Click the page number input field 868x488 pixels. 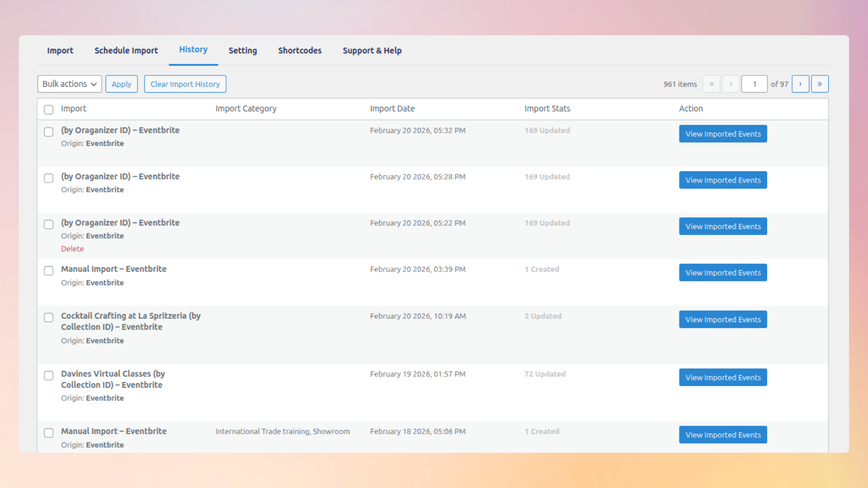(x=754, y=84)
